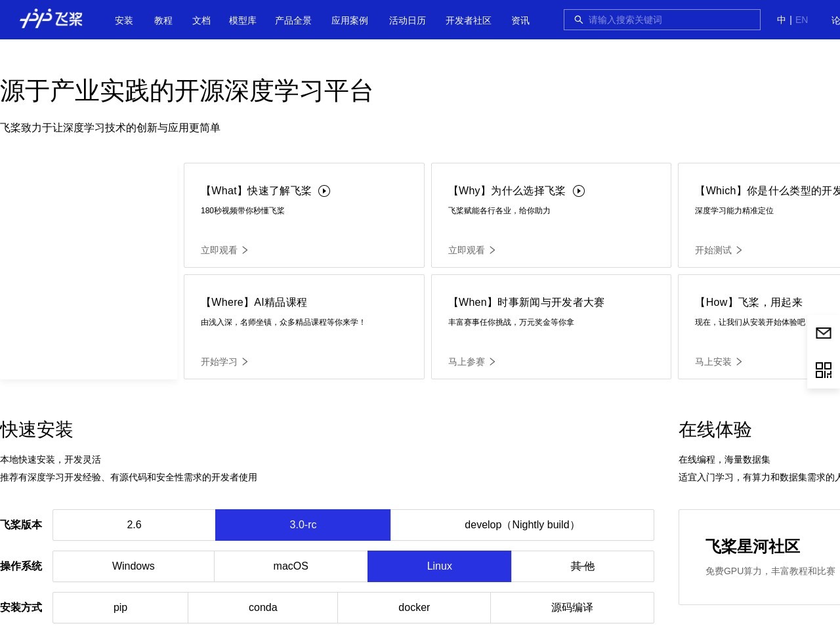Open the 资讯 nav menu
Image resolution: width=840 pixels, height=630 pixels.
click(x=520, y=20)
